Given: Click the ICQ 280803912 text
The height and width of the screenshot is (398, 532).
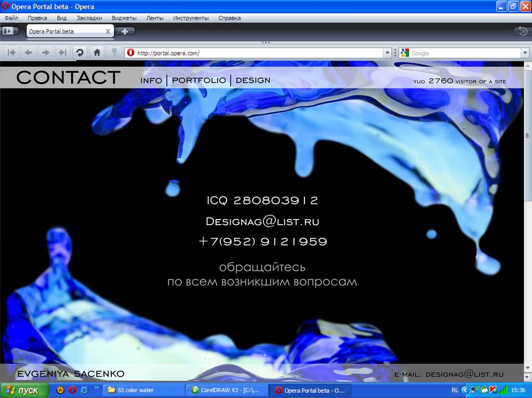Looking at the screenshot, I should 262,200.
